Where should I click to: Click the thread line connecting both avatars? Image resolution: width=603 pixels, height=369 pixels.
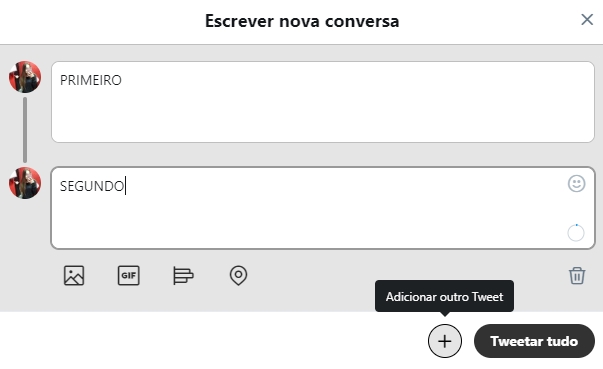coord(25,130)
